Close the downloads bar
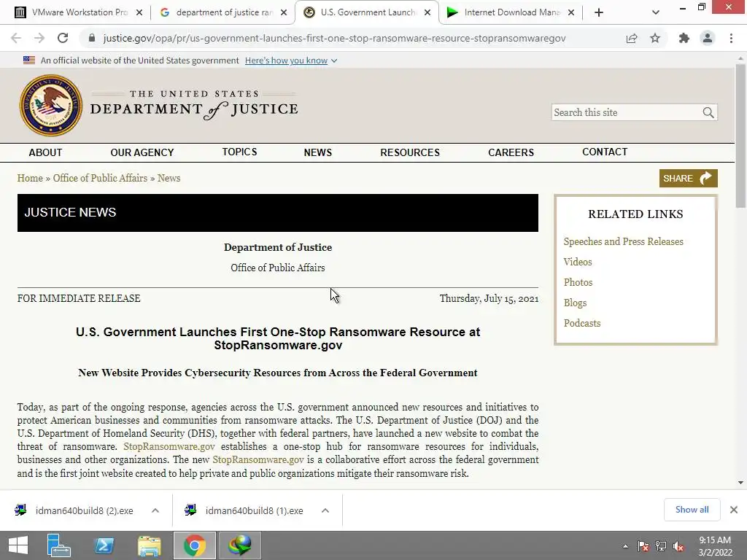747x560 pixels. point(734,510)
